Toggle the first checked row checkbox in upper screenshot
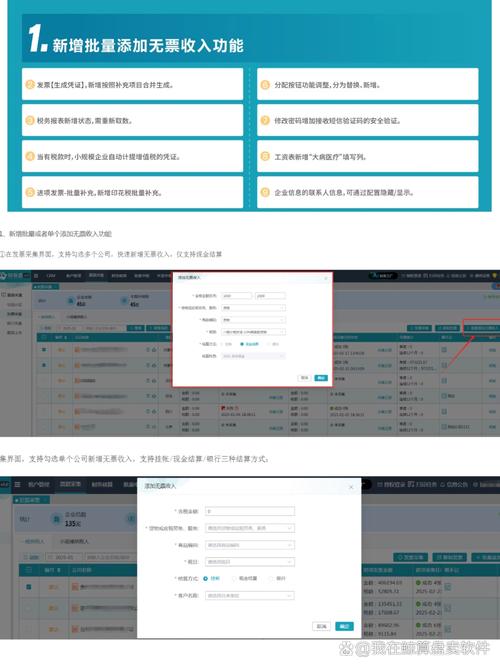This screenshot has height=667, width=500. pyautogui.click(x=44, y=350)
